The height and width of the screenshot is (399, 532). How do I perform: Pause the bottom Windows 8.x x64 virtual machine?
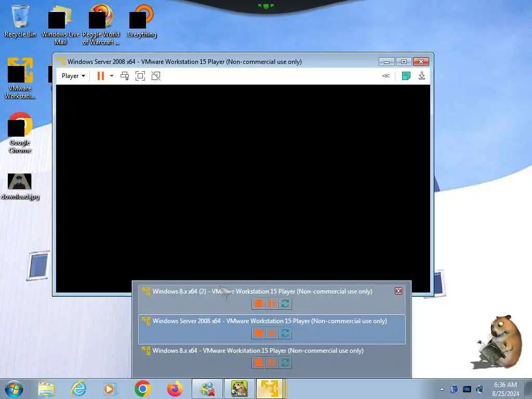tap(272, 363)
